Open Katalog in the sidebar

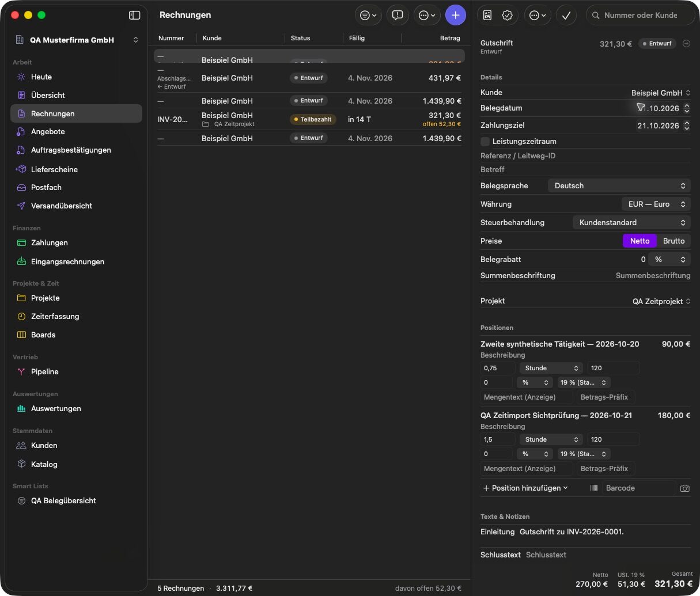pos(76,464)
